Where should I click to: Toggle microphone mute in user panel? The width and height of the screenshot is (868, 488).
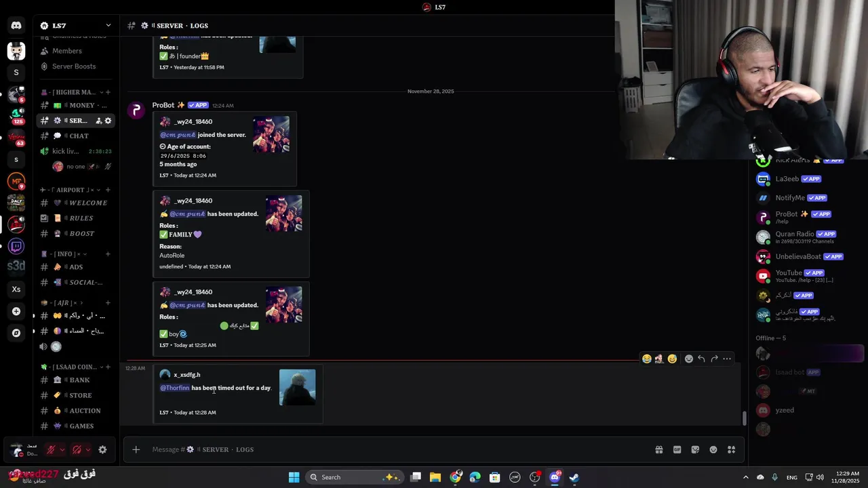click(x=50, y=449)
